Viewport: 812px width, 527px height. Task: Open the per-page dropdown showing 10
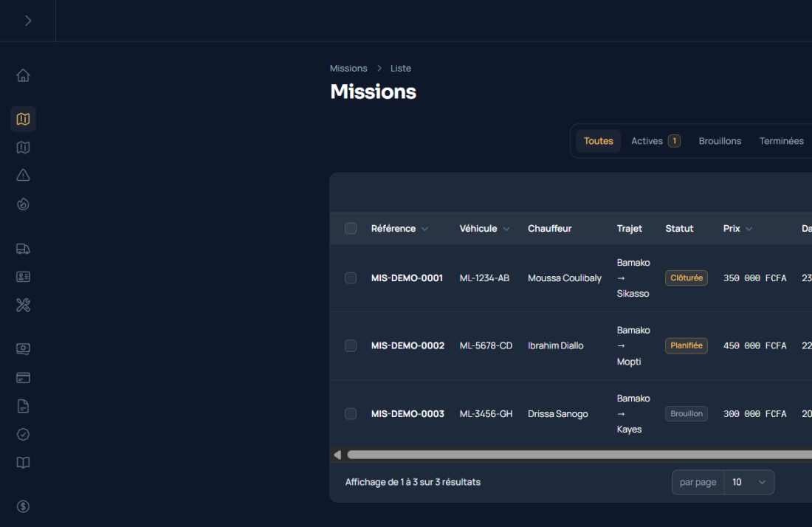point(749,483)
